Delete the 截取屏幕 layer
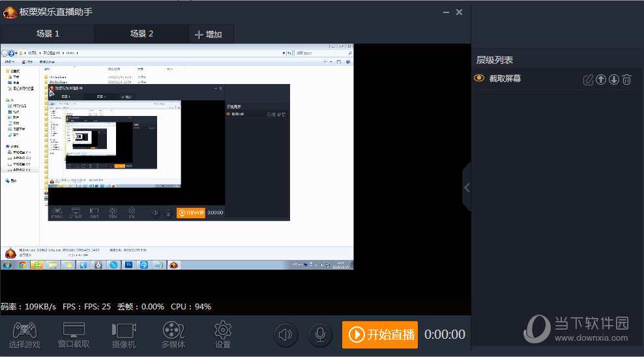Image resolution: width=644 pixels, height=357 pixels. [626, 79]
